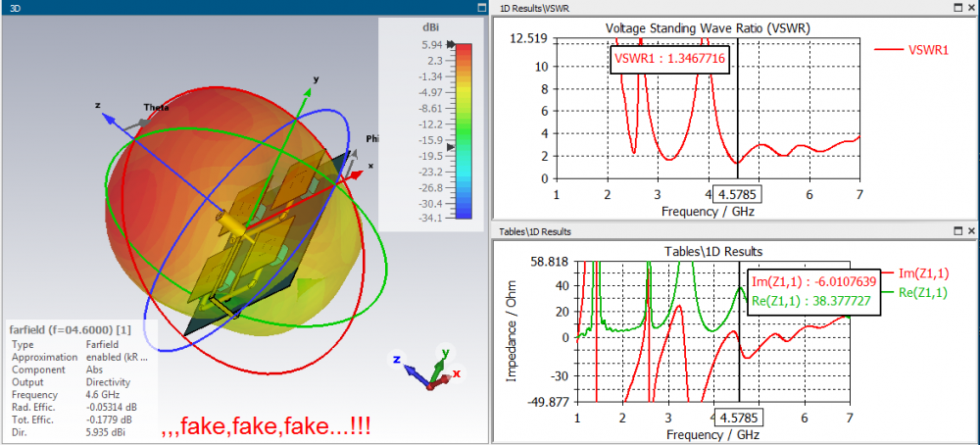980x445 pixels.
Task: Click the farfield (f=04.6000) info box
Action: pyautogui.click(x=81, y=382)
